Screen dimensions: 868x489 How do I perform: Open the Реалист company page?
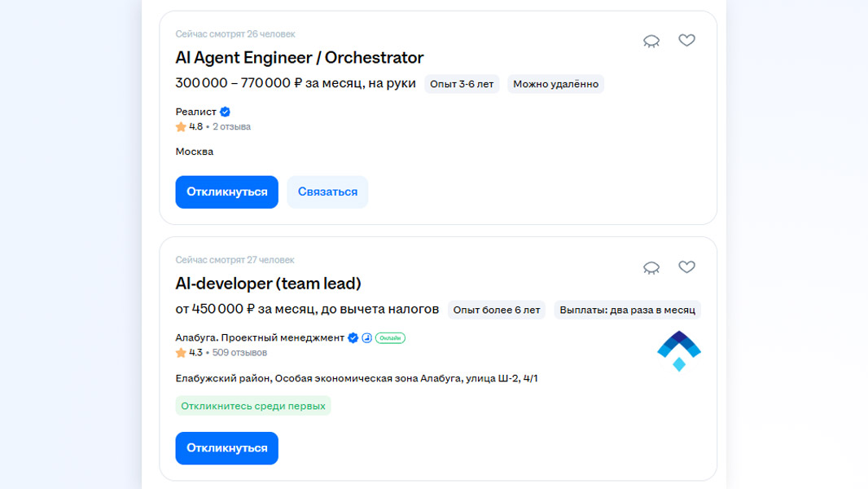point(195,112)
